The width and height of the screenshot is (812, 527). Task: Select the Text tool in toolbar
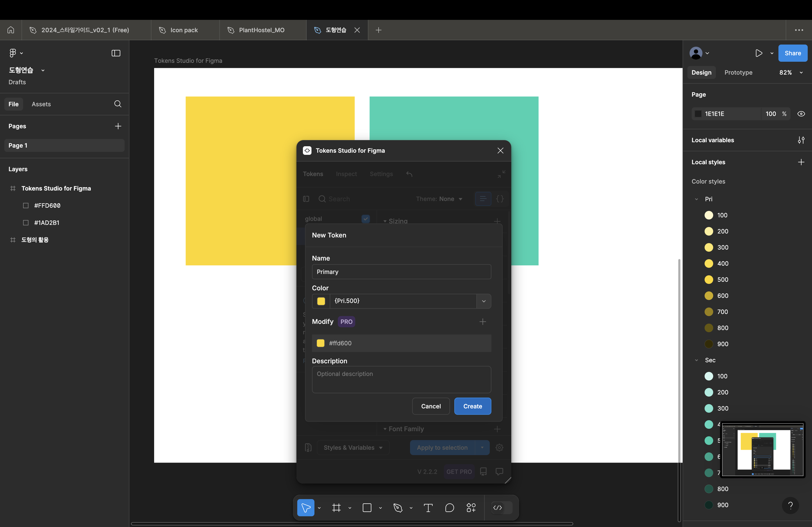pos(428,508)
